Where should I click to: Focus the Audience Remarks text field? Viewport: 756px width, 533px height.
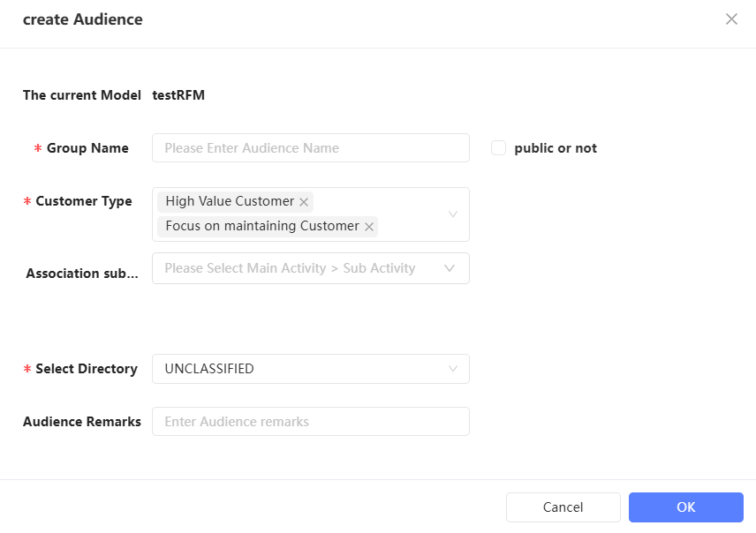coord(310,422)
